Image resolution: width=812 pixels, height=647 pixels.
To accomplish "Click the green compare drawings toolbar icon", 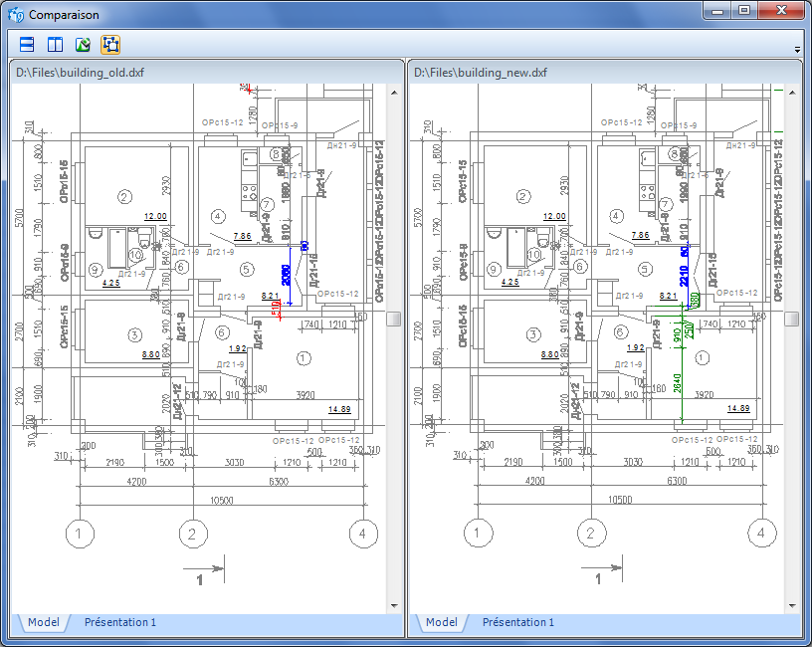I will click(x=84, y=45).
